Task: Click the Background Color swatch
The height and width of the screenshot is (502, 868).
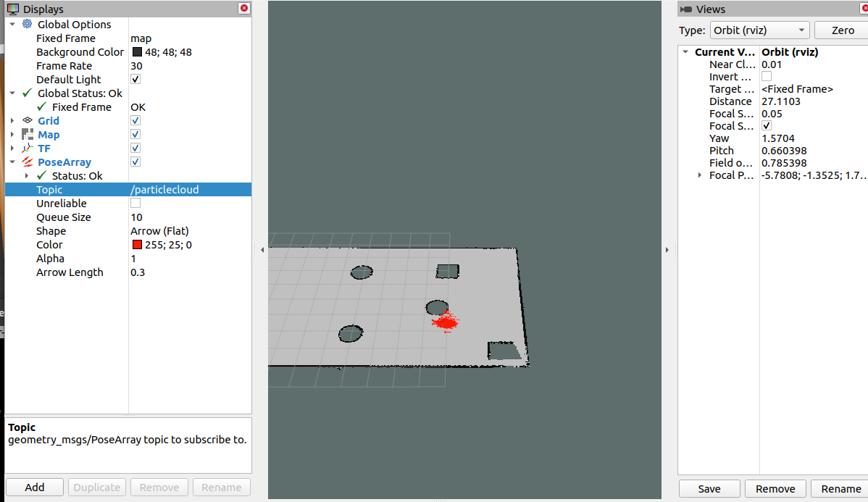Action: [x=137, y=52]
